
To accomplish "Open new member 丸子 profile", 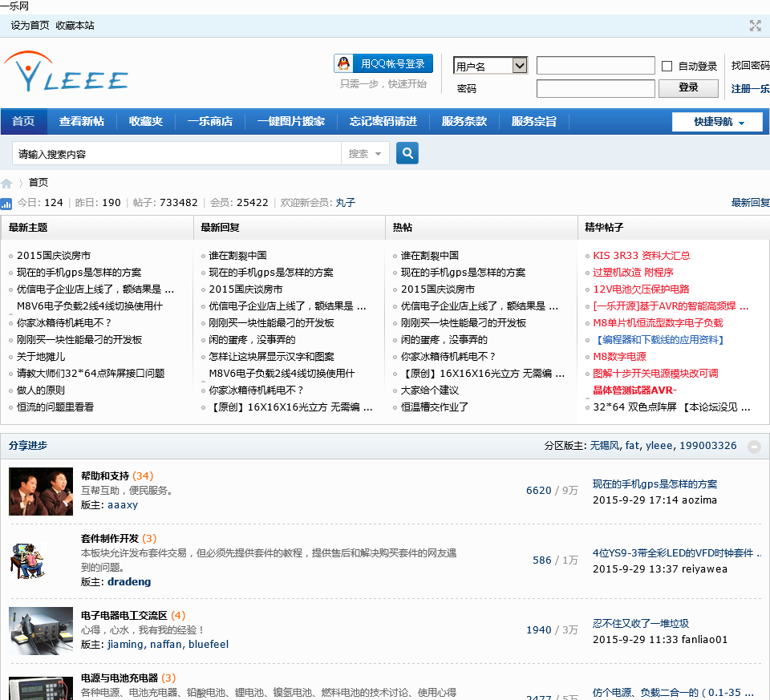I will tap(345, 203).
